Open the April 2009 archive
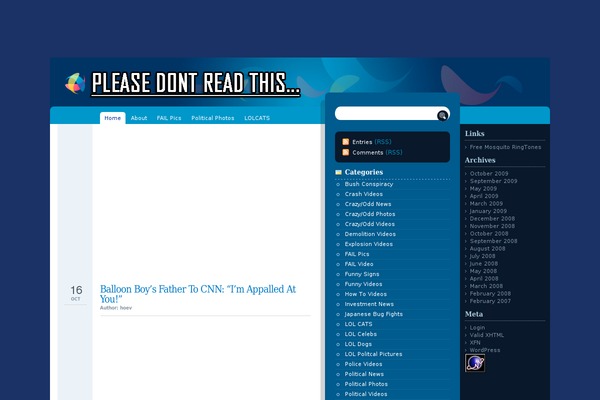 pyautogui.click(x=484, y=196)
